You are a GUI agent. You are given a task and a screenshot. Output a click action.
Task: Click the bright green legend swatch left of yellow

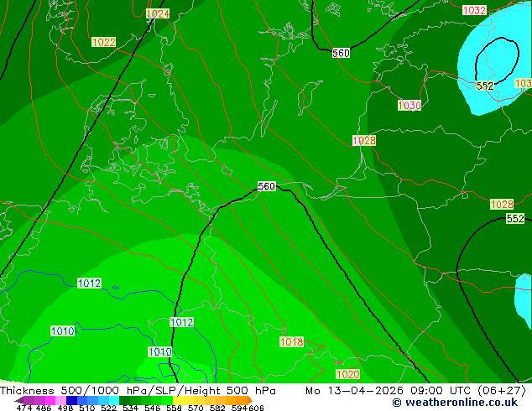(167, 400)
